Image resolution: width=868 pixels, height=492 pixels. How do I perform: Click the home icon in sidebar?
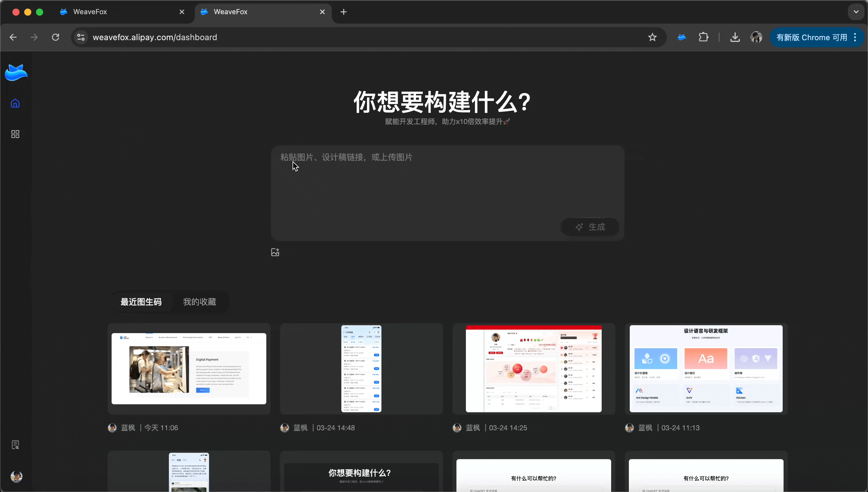15,103
